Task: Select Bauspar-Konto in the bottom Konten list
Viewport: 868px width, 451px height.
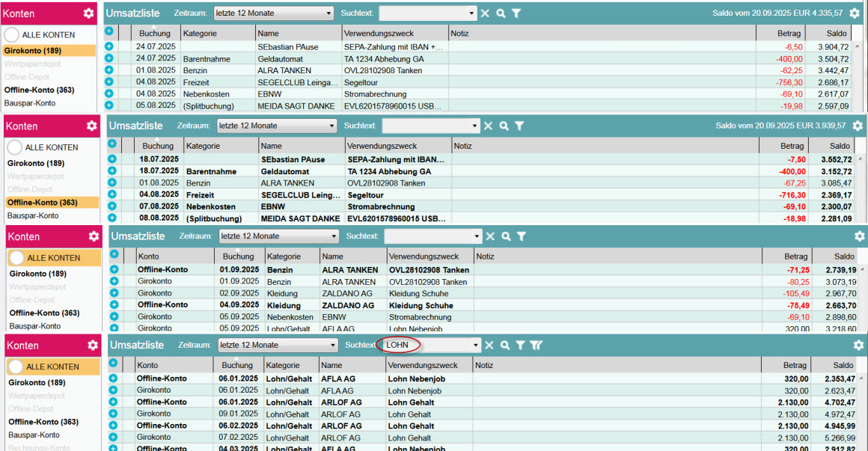Action: point(34,435)
